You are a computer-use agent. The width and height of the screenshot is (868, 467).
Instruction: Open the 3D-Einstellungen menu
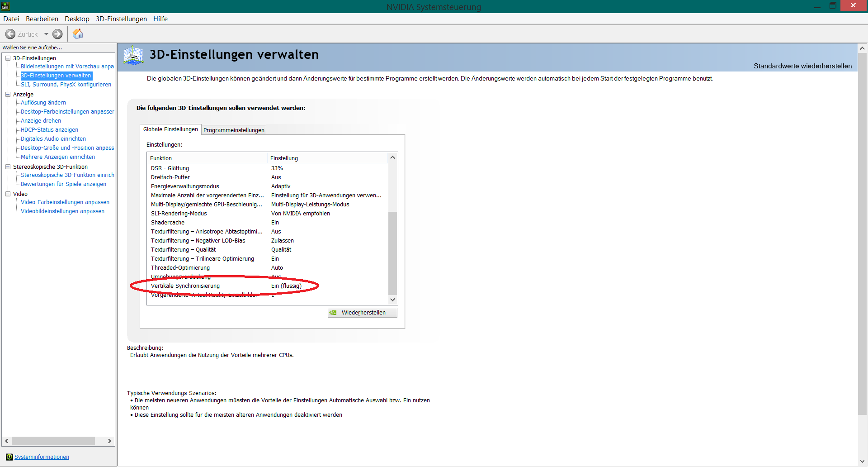click(121, 19)
